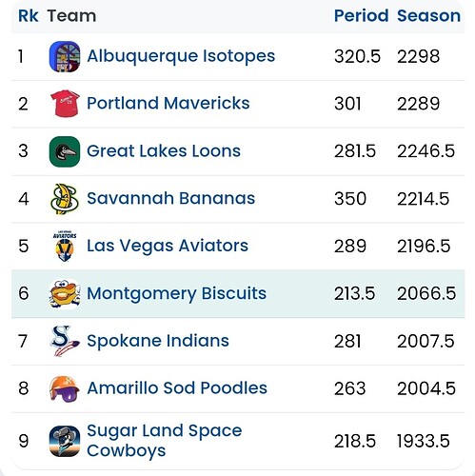The height and width of the screenshot is (476, 475).
Task: Click the Amarillo Sod Poodles helmet icon
Action: click(x=65, y=388)
